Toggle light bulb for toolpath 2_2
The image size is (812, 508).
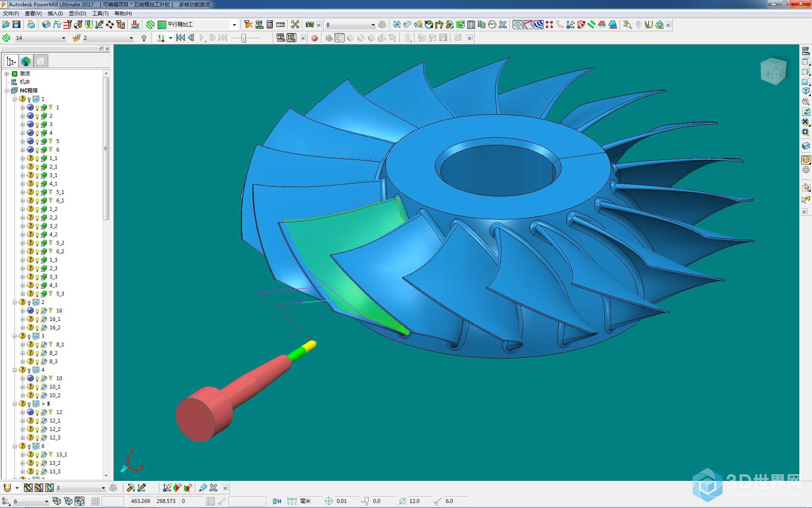point(37,218)
